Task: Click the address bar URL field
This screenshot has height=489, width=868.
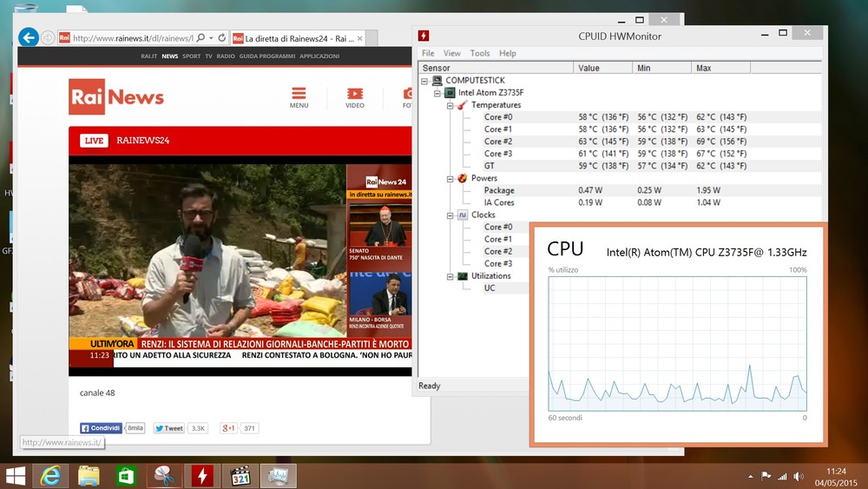Action: pyautogui.click(x=133, y=38)
